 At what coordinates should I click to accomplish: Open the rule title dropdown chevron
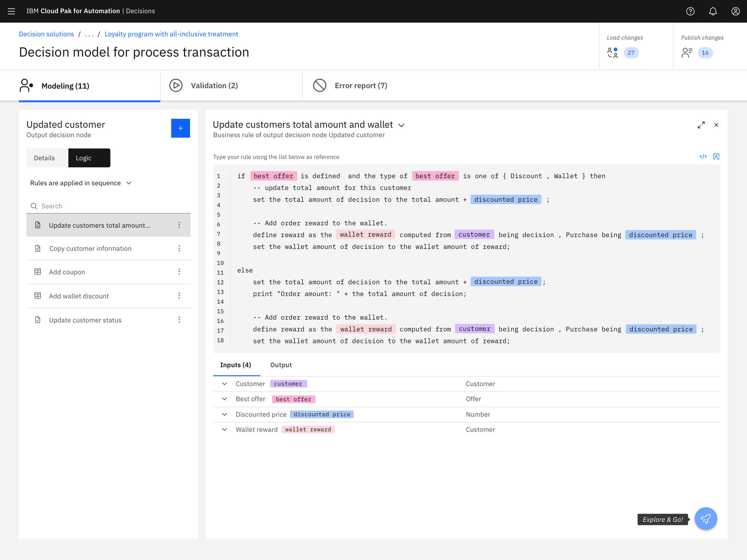coord(401,125)
